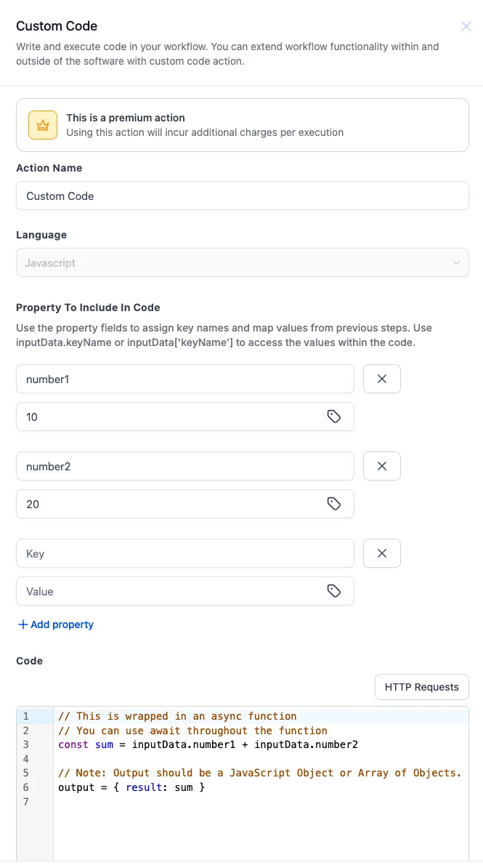Select the Javascript language field

coord(243,262)
